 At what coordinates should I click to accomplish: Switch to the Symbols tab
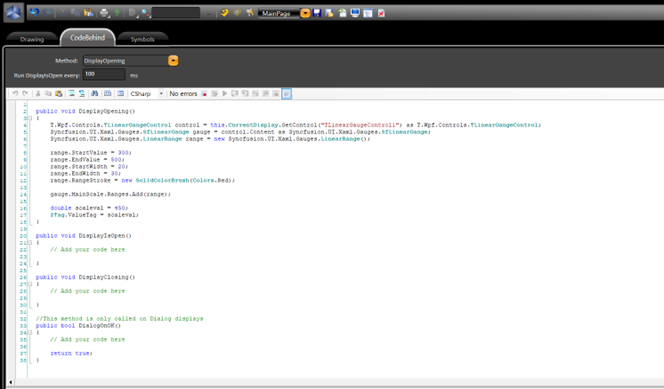(142, 39)
